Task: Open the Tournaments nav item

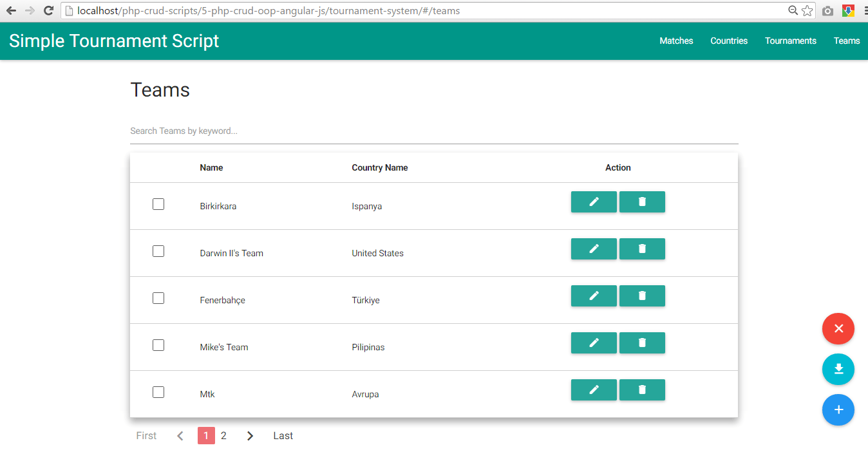Action: 791,41
